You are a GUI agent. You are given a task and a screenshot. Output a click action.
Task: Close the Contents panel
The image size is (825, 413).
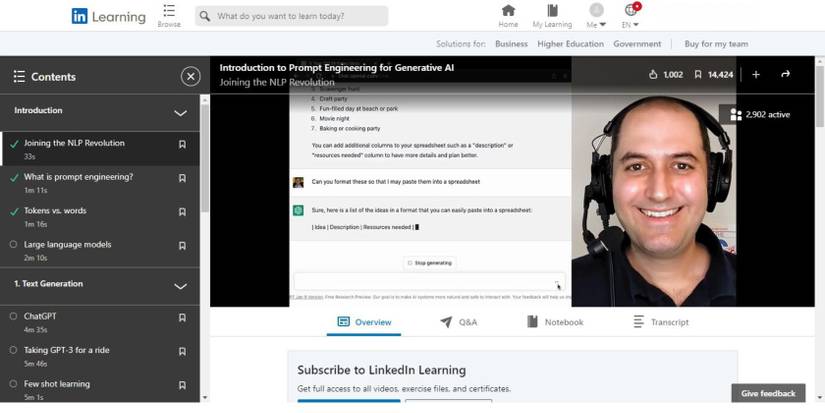click(x=190, y=77)
